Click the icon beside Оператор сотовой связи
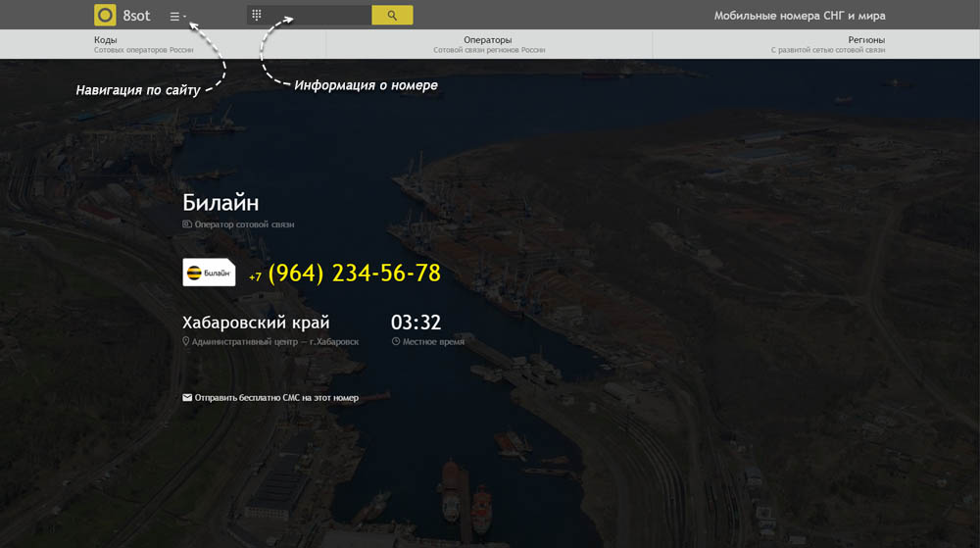 [187, 224]
